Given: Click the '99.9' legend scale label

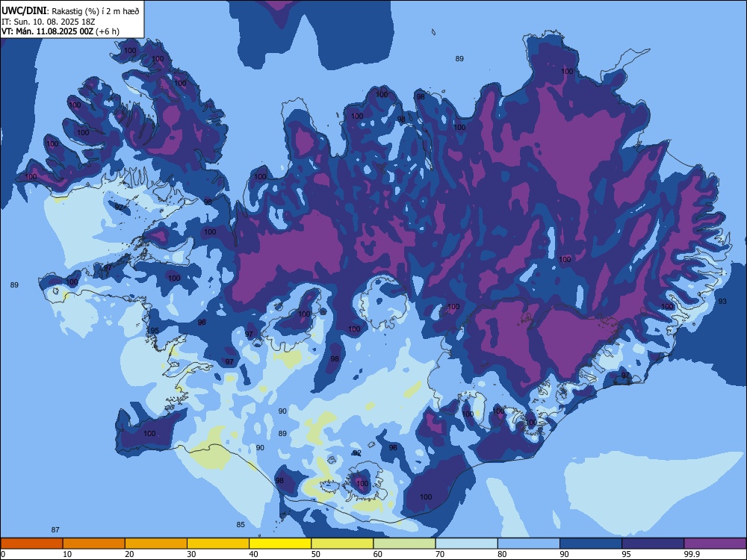Looking at the screenshot, I should point(691,554).
